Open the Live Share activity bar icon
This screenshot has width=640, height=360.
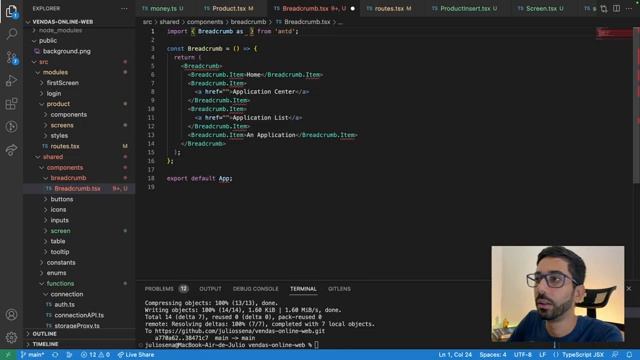pyautogui.click(x=11, y=150)
